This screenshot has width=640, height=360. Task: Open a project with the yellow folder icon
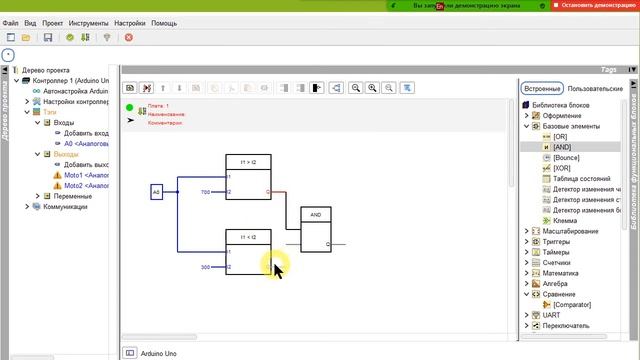pos(26,38)
